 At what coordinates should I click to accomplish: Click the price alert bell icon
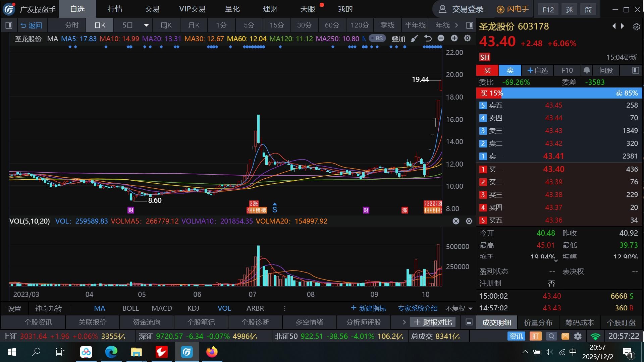click(587, 70)
